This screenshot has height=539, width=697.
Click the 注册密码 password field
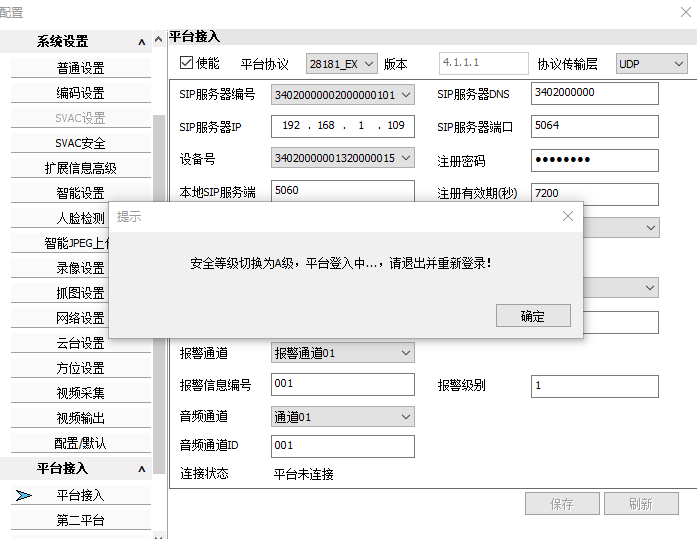tap(595, 160)
